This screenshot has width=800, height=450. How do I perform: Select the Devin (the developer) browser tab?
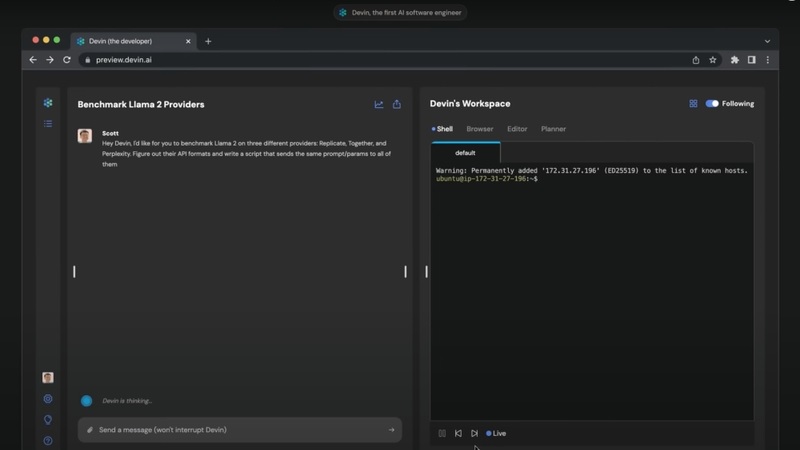point(134,41)
